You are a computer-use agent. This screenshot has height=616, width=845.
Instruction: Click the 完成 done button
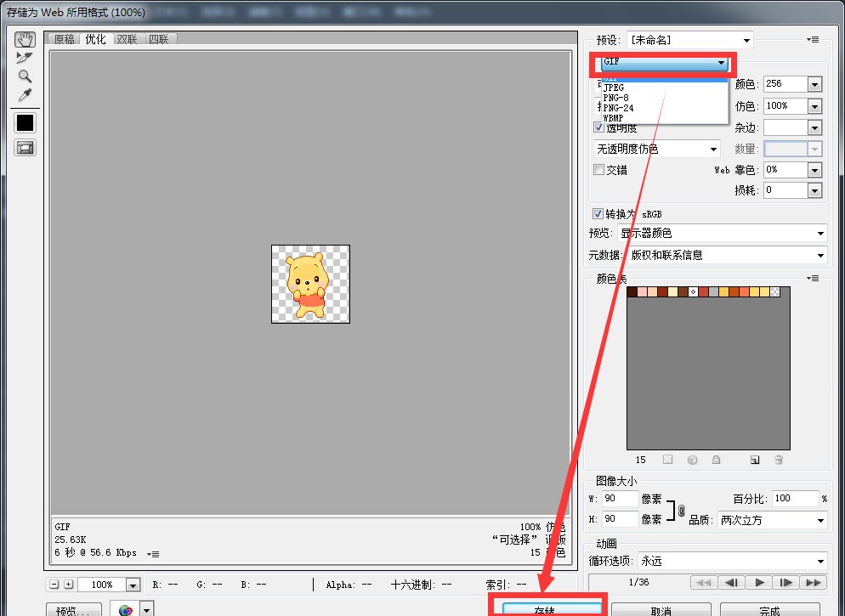point(770,610)
